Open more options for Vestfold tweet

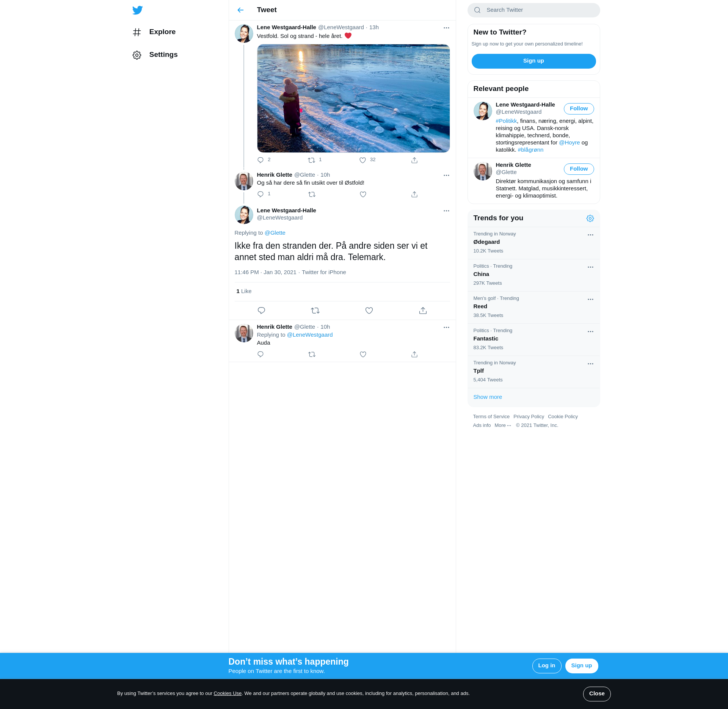[446, 28]
